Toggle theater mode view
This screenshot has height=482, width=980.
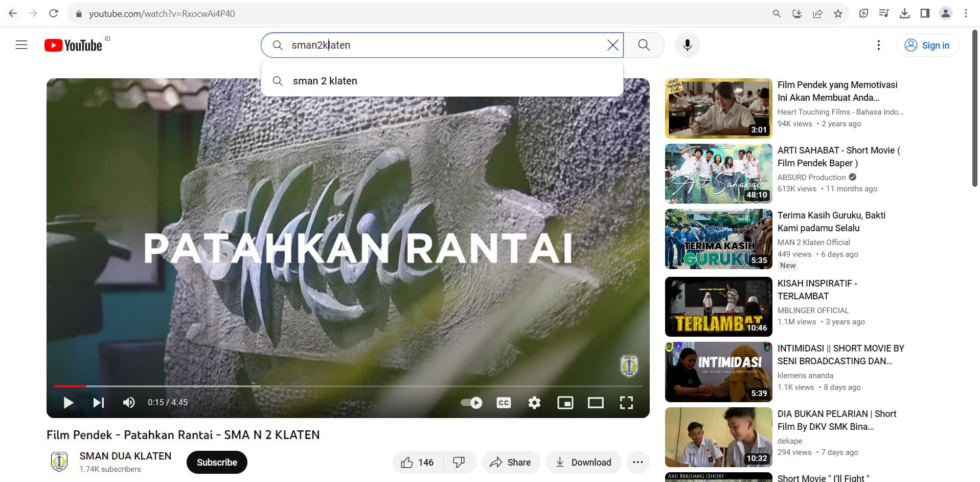pos(596,403)
